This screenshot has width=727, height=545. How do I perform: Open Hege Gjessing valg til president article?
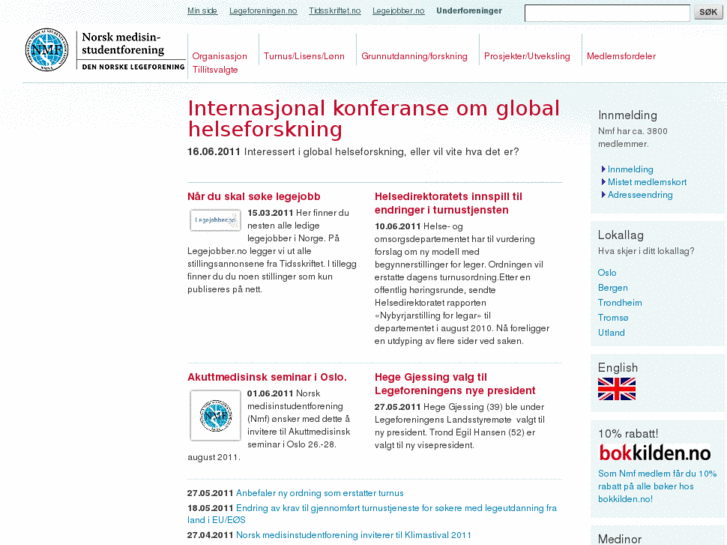coord(455,384)
